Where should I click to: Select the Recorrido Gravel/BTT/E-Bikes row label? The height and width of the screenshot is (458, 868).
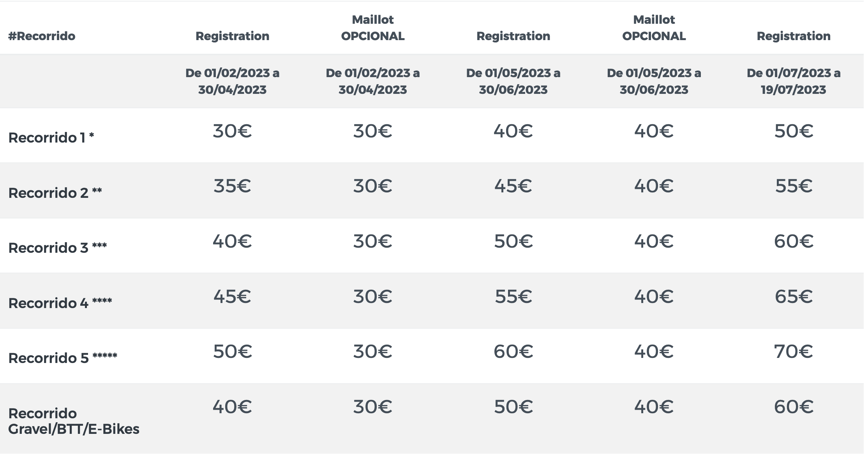point(74,421)
